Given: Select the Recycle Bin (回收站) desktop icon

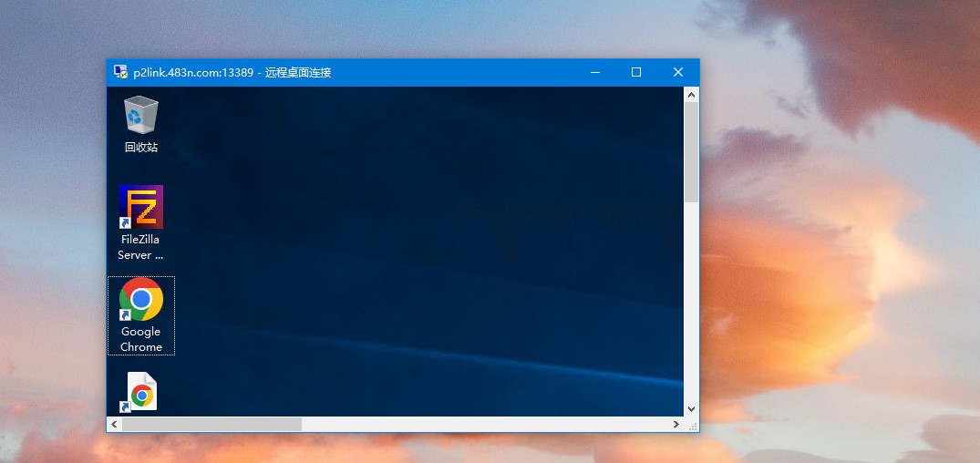Looking at the screenshot, I should 141,115.
